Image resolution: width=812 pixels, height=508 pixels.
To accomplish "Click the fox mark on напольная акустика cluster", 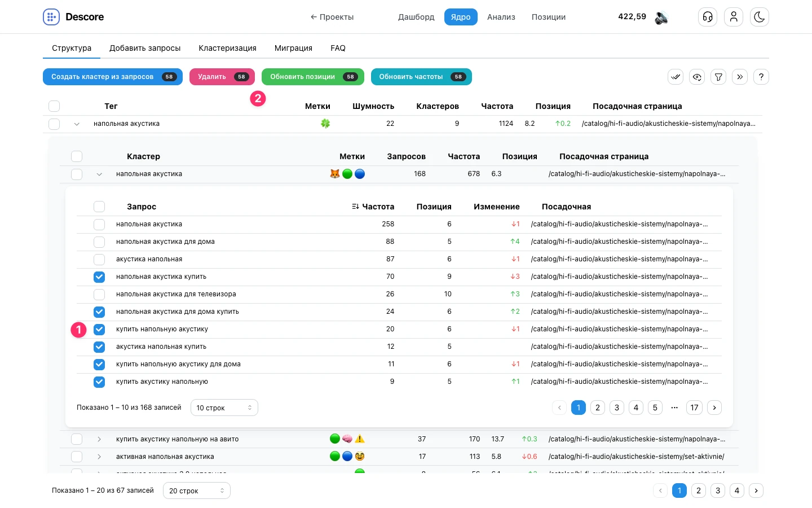I will 335,174.
